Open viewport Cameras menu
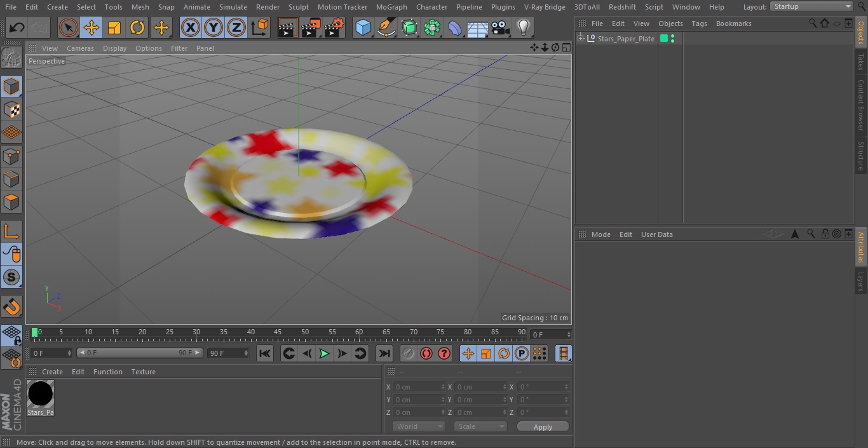This screenshot has width=868, height=448. [x=80, y=48]
